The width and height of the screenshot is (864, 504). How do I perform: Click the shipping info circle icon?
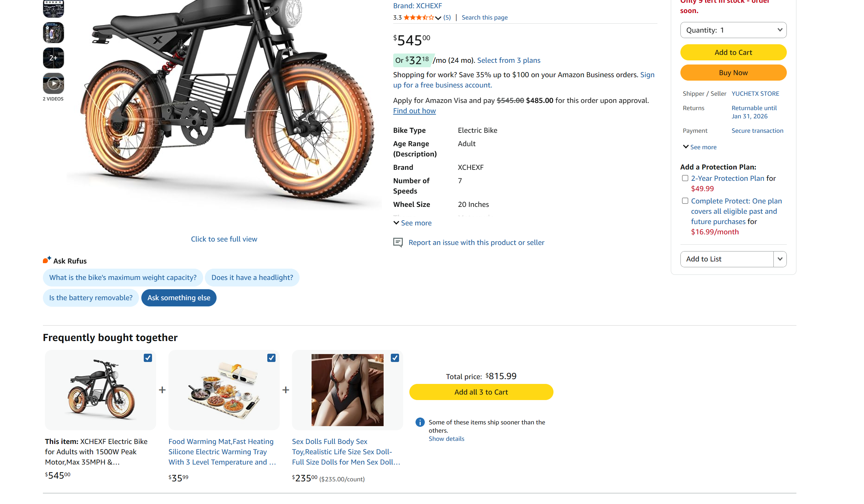coord(420,422)
